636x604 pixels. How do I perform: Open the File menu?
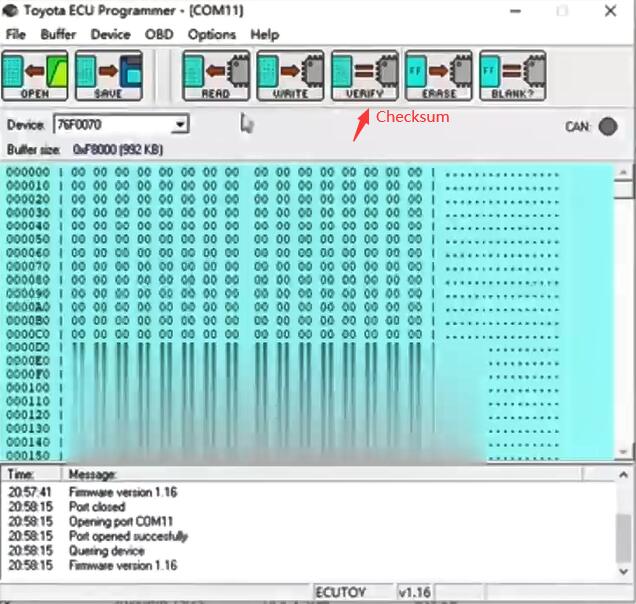click(x=15, y=34)
